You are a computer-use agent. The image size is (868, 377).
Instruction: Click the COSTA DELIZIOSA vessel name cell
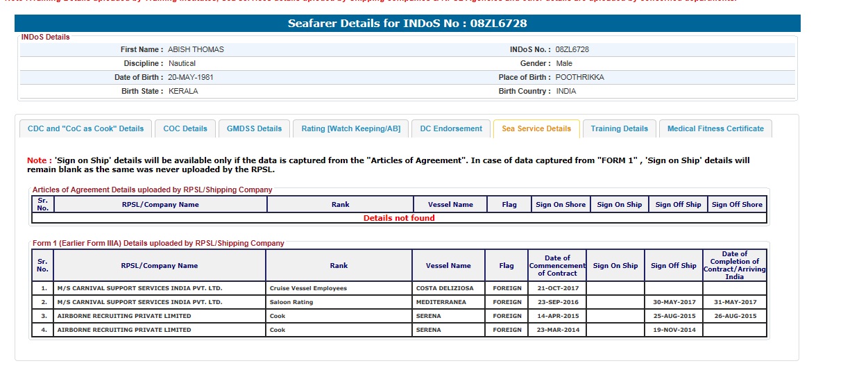point(445,288)
